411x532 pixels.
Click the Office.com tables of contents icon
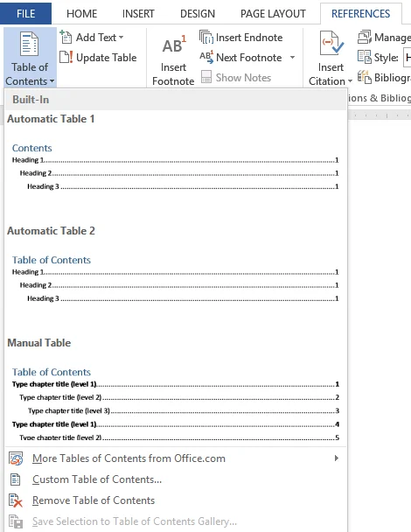[x=16, y=458]
